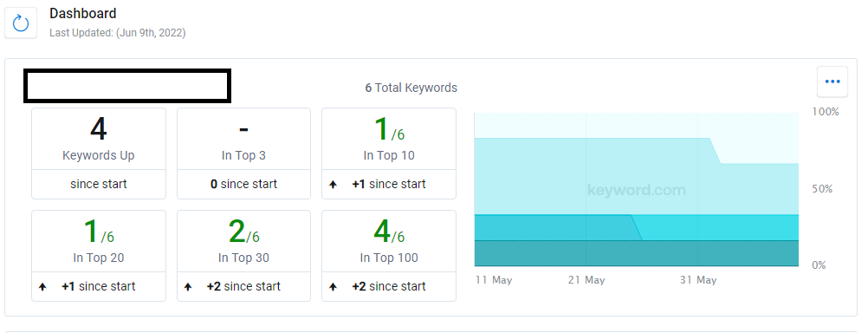Click the 100% chart axis label
The image size is (868, 333).
tap(826, 112)
